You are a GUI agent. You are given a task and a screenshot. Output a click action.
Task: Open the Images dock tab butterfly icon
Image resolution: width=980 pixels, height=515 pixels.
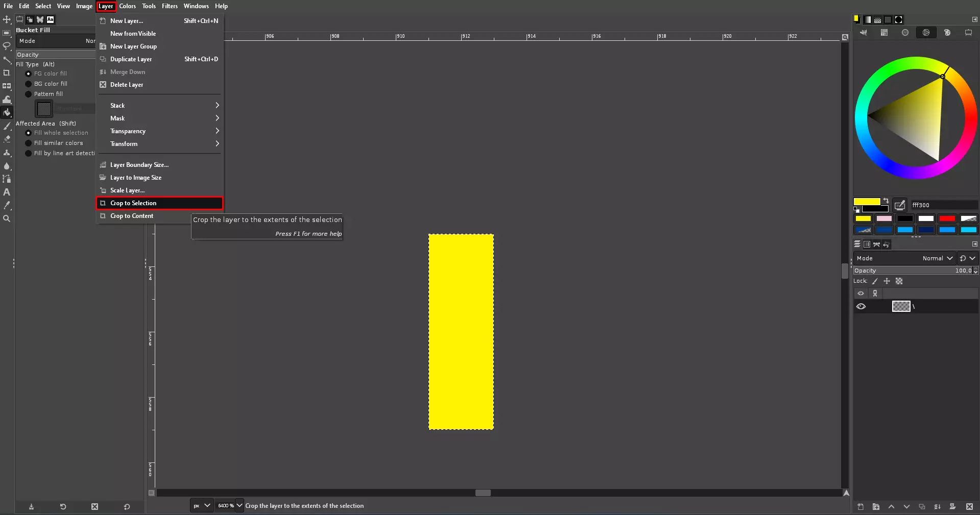click(40, 19)
